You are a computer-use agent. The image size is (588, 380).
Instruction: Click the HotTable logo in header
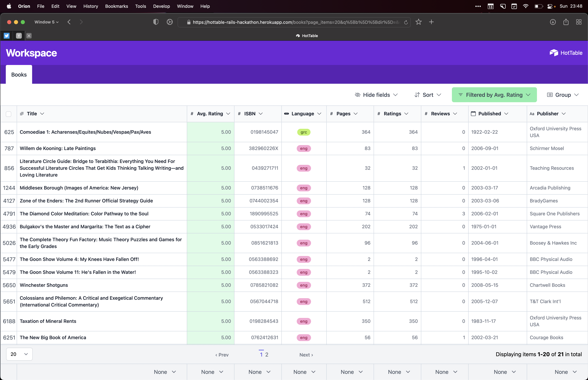566,53
